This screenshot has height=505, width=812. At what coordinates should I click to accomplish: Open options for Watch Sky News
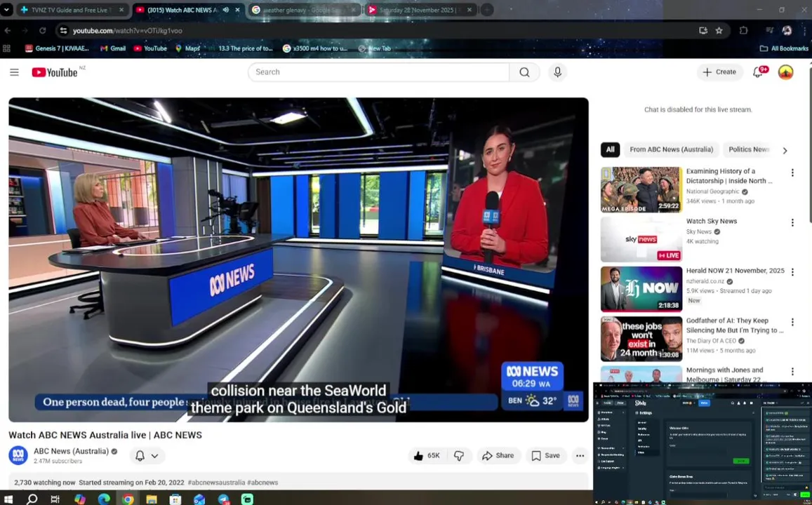792,222
